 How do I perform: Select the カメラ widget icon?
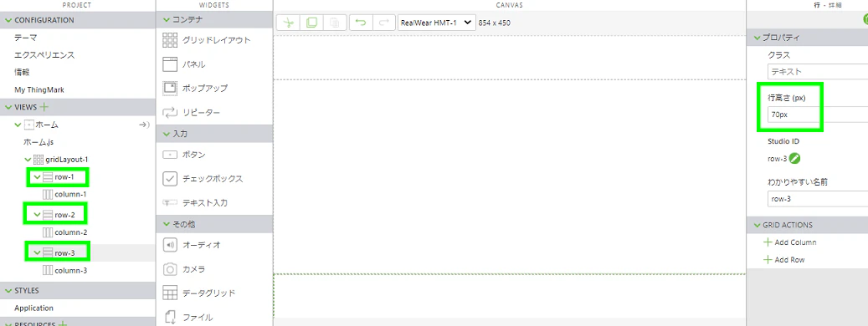[169, 269]
